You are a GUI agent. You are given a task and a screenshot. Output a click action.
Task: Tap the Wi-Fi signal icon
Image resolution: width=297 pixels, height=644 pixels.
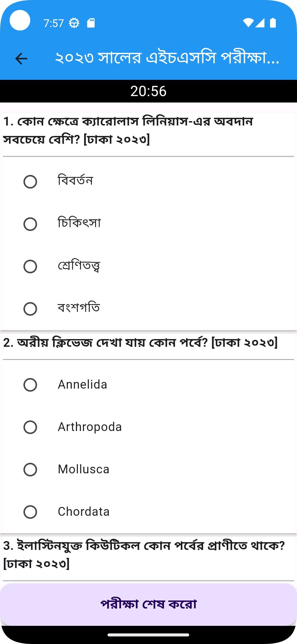pyautogui.click(x=248, y=23)
